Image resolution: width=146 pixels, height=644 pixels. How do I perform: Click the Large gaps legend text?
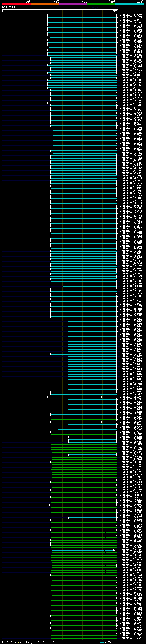coord(28,642)
